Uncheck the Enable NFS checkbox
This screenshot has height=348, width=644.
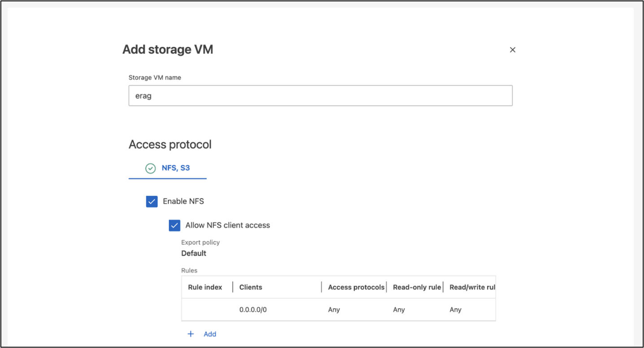tap(152, 202)
